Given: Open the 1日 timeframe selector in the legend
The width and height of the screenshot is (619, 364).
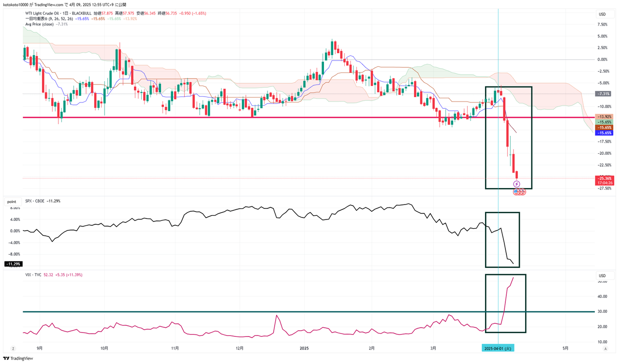Looking at the screenshot, I should pos(64,14).
